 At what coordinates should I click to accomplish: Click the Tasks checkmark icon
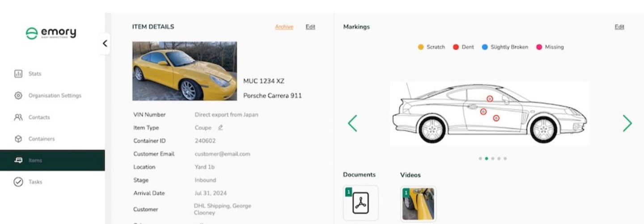tap(18, 182)
